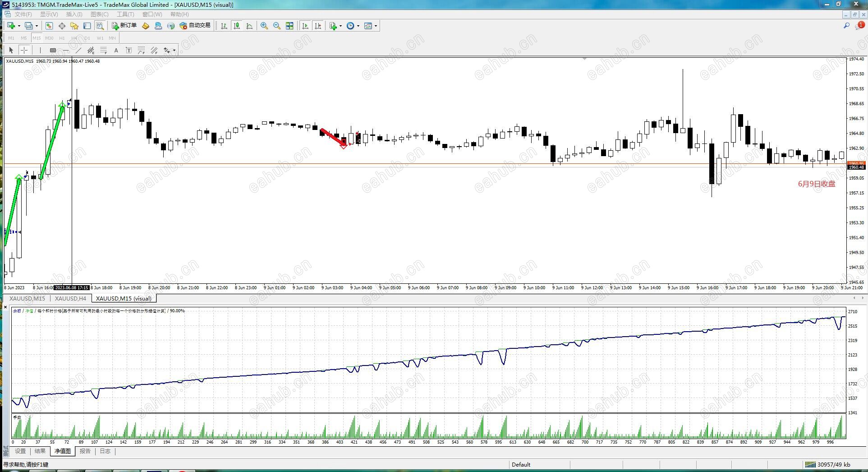Select the equidistant channel tool
Screen dimensions: 868x472
pyautogui.click(x=91, y=50)
